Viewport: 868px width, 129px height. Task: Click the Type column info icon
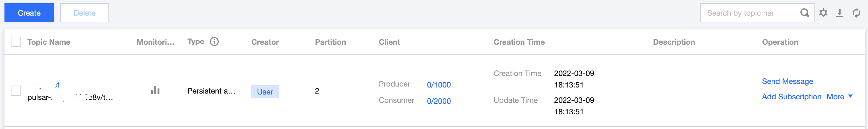point(214,42)
